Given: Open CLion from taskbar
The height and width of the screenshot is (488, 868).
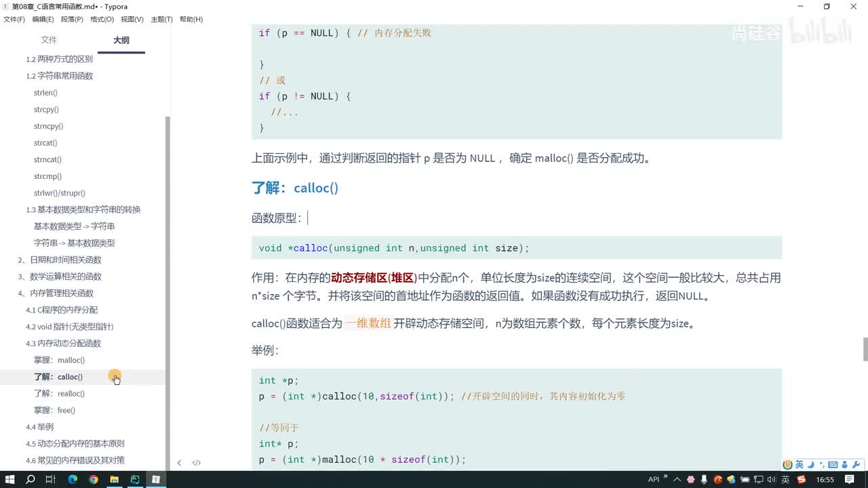Looking at the screenshot, I should tap(135, 479).
